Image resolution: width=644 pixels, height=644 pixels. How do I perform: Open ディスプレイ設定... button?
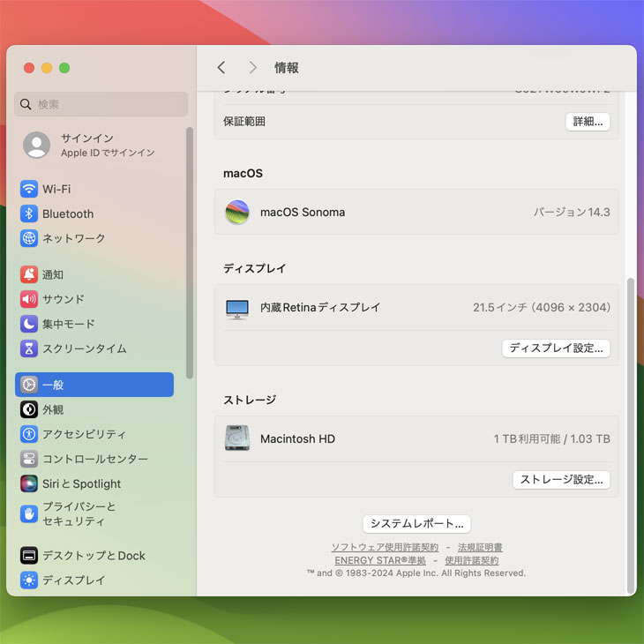556,348
